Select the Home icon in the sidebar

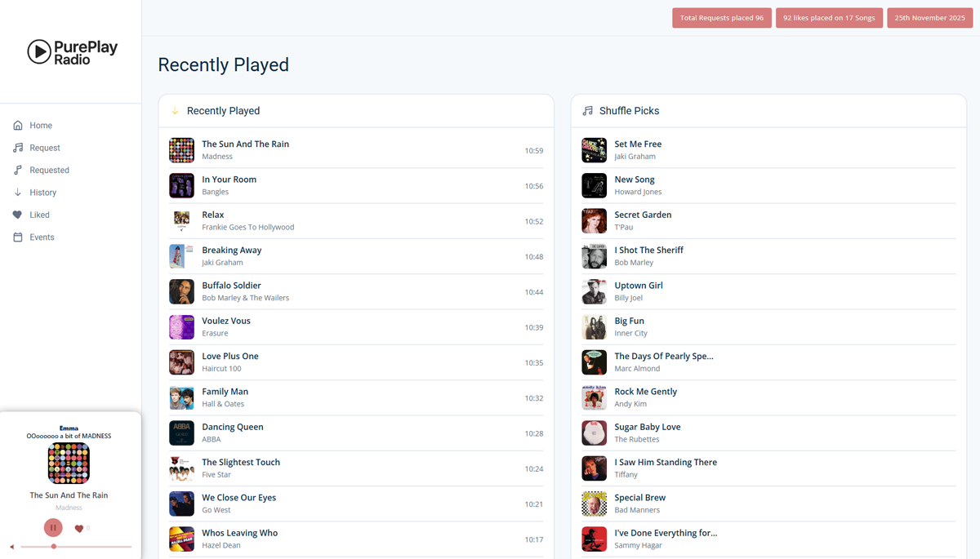click(x=18, y=125)
